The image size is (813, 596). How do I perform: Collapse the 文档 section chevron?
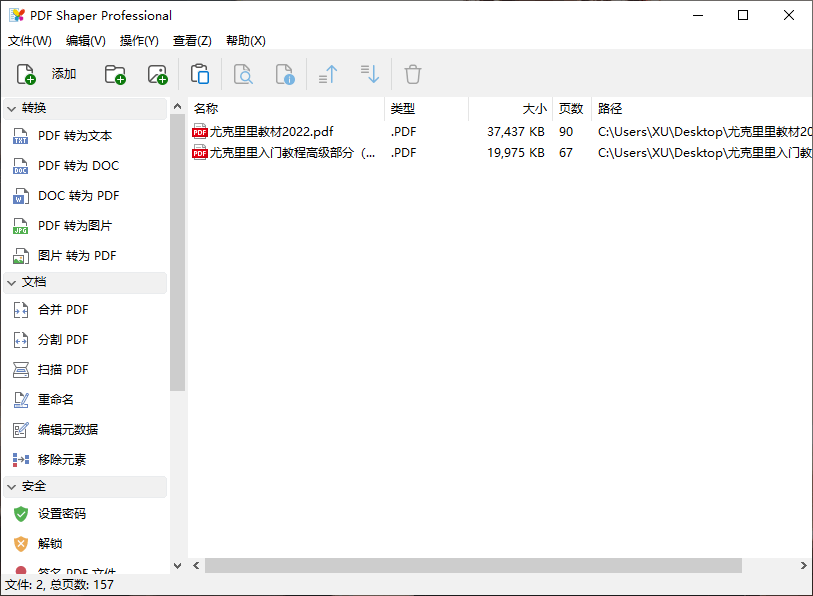tap(11, 283)
